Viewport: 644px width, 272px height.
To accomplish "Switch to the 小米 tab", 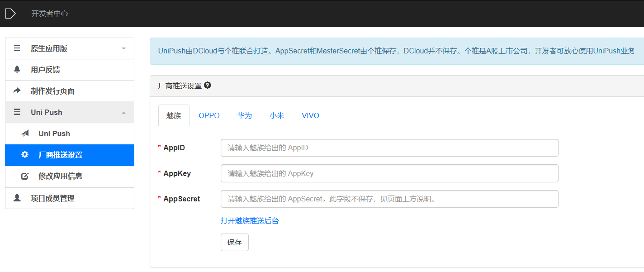I will click(x=277, y=115).
